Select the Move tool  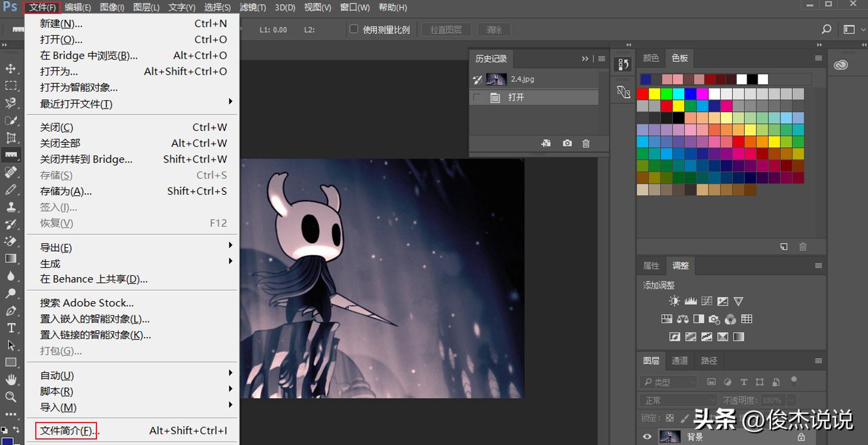(x=11, y=69)
